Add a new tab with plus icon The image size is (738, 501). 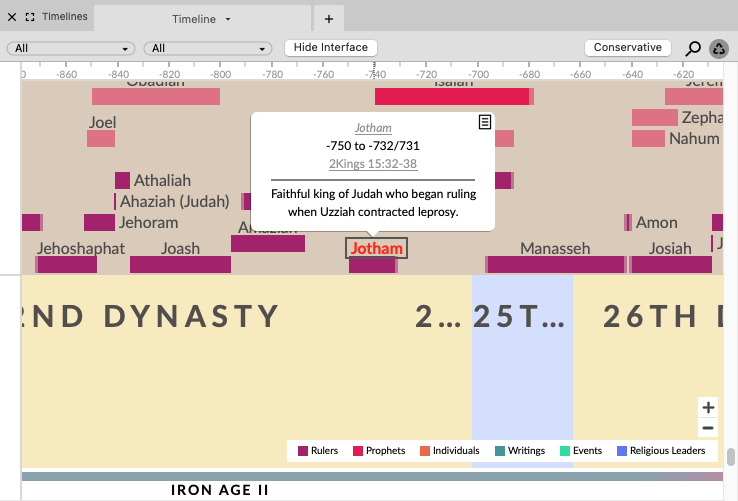(328, 19)
